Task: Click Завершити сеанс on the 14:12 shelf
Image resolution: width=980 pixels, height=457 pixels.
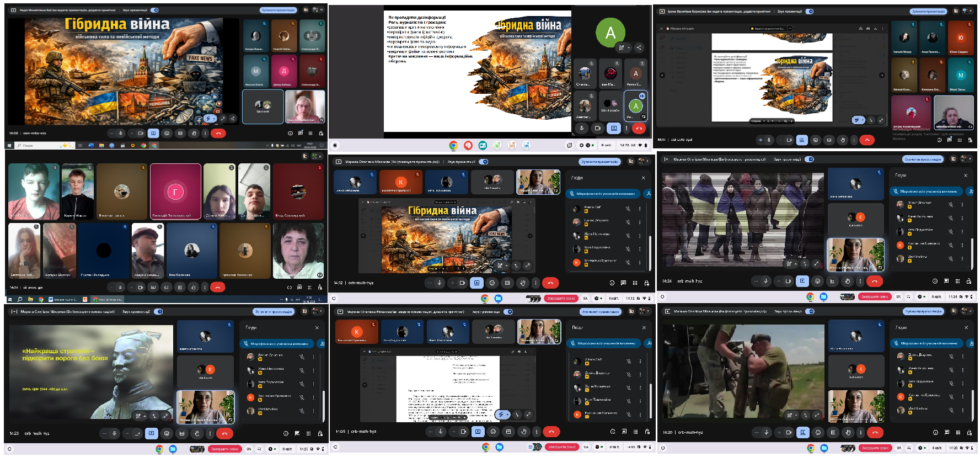Action: coord(561,298)
